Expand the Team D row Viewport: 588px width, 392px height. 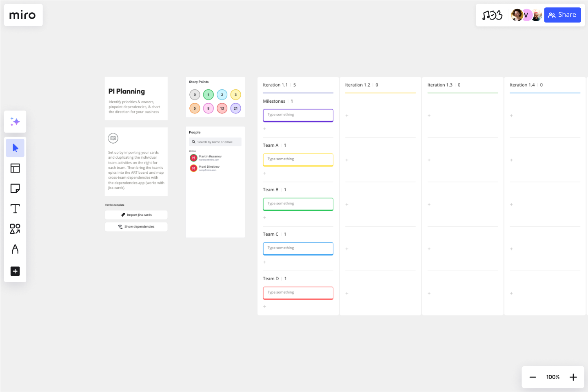pos(271,278)
